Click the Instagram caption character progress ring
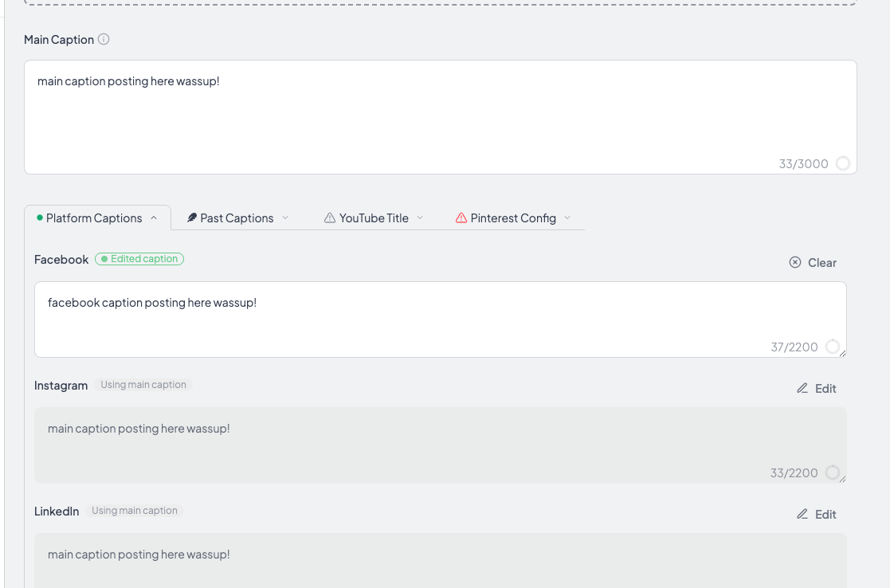This screenshot has width=890, height=588. pos(832,472)
